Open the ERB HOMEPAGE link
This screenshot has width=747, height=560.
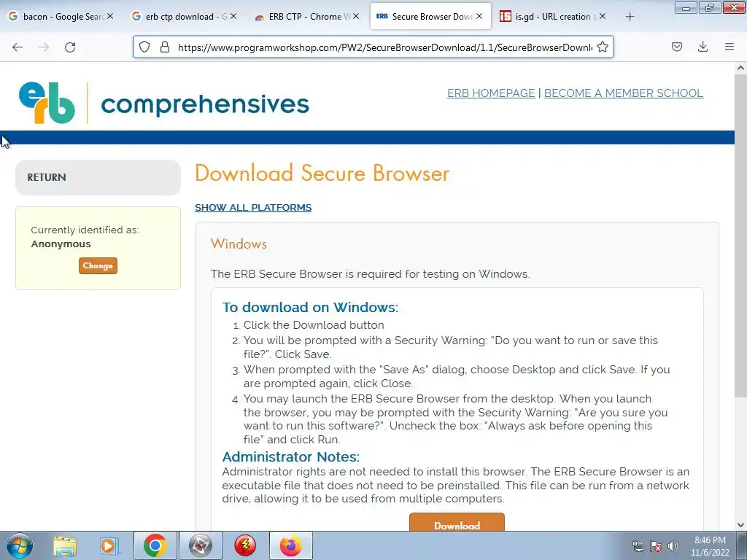pos(491,93)
